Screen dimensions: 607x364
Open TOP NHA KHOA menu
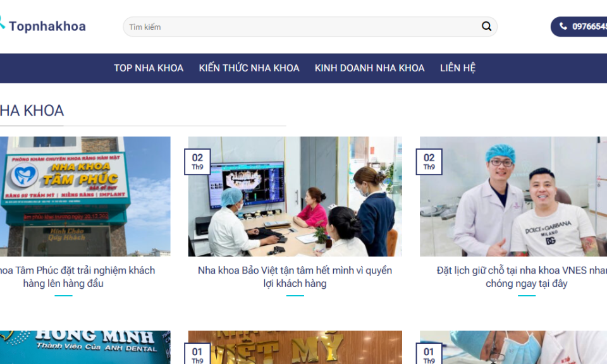[148, 68]
